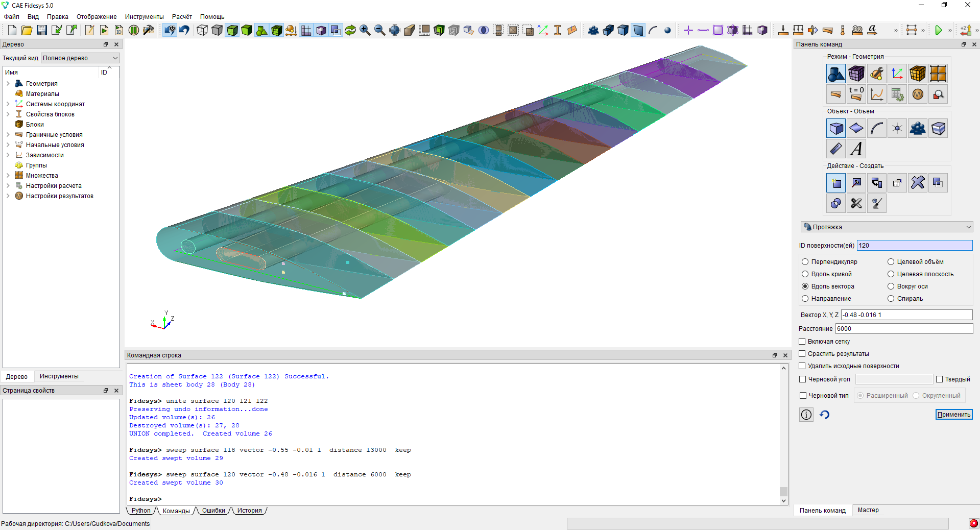Click the New file icon in toolbar
This screenshot has height=530, width=980.
12,30
